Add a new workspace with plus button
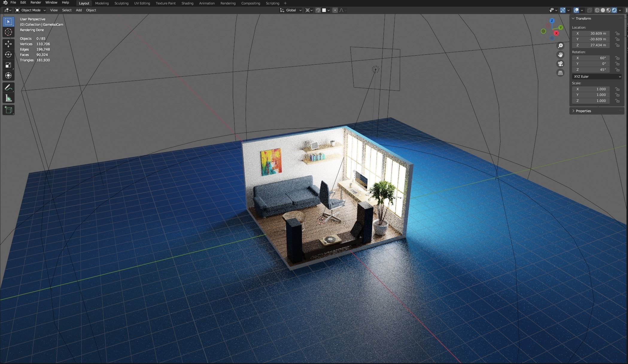The image size is (628, 364). tap(285, 3)
